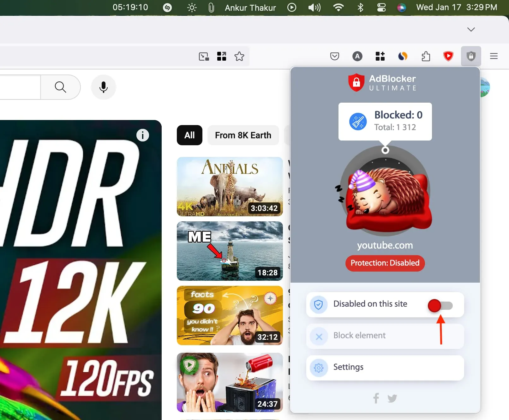
Task: Click the play circle menu bar icon
Action: click(291, 7)
